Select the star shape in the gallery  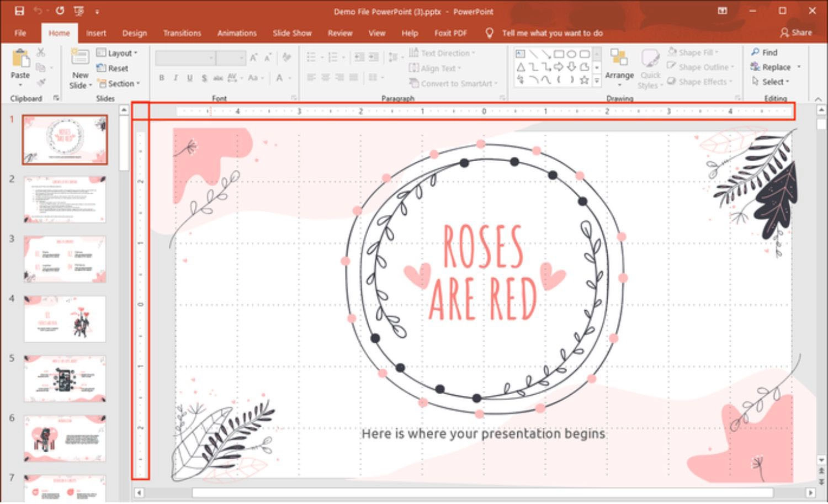[x=584, y=81]
